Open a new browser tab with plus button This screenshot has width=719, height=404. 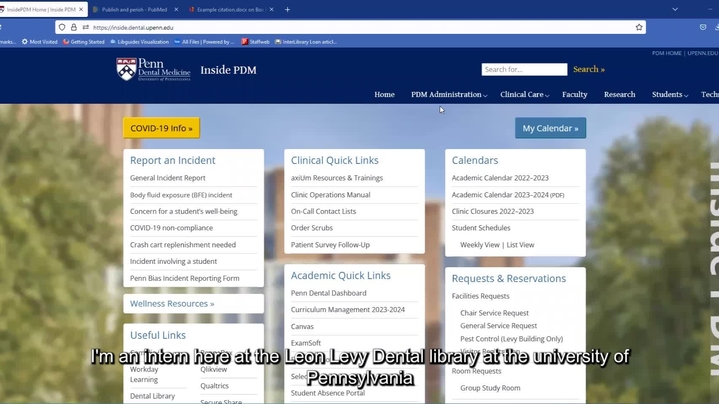(288, 9)
